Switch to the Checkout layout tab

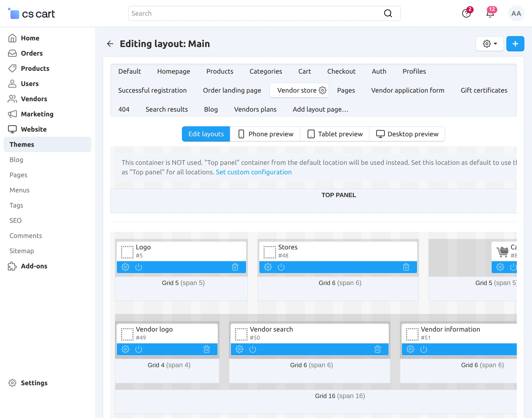point(341,71)
